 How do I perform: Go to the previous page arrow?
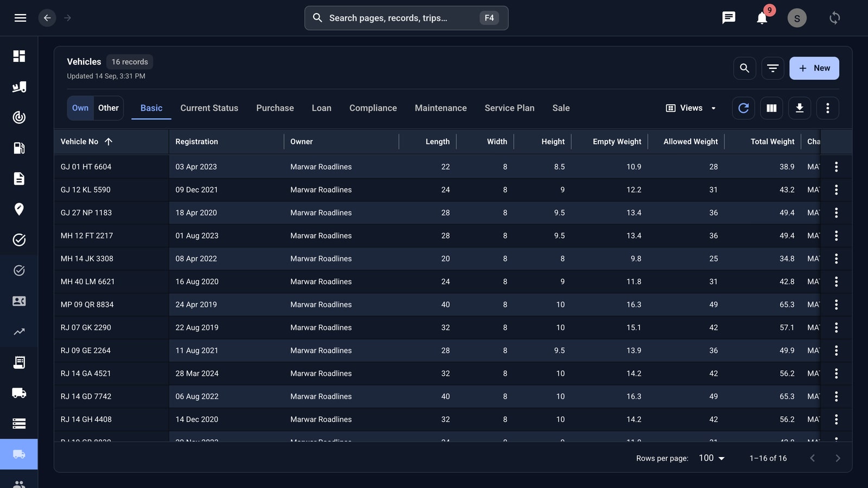coord(812,458)
